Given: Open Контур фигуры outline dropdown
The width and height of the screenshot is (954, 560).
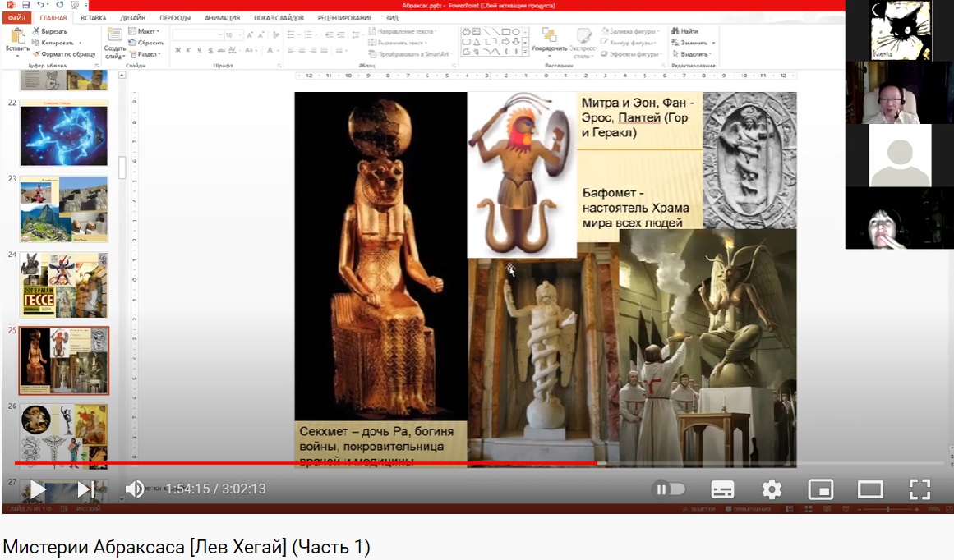Looking at the screenshot, I should click(629, 43).
